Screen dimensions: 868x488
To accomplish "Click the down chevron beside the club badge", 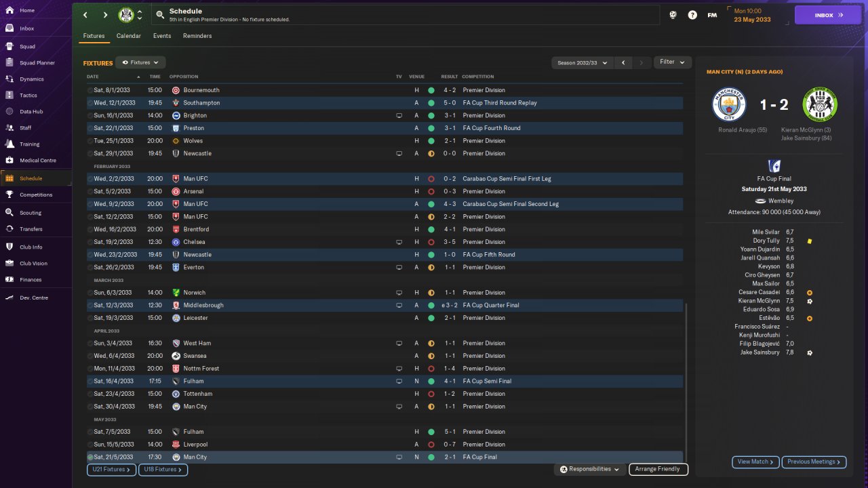I will (140, 19).
